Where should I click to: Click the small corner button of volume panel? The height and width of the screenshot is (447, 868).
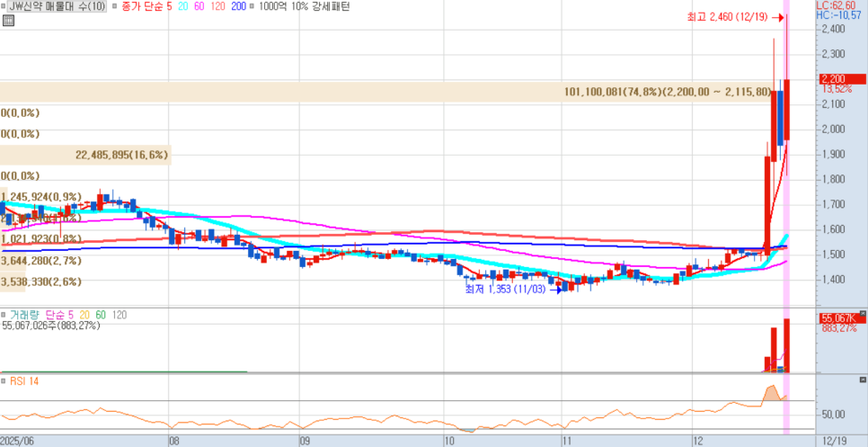point(862,313)
